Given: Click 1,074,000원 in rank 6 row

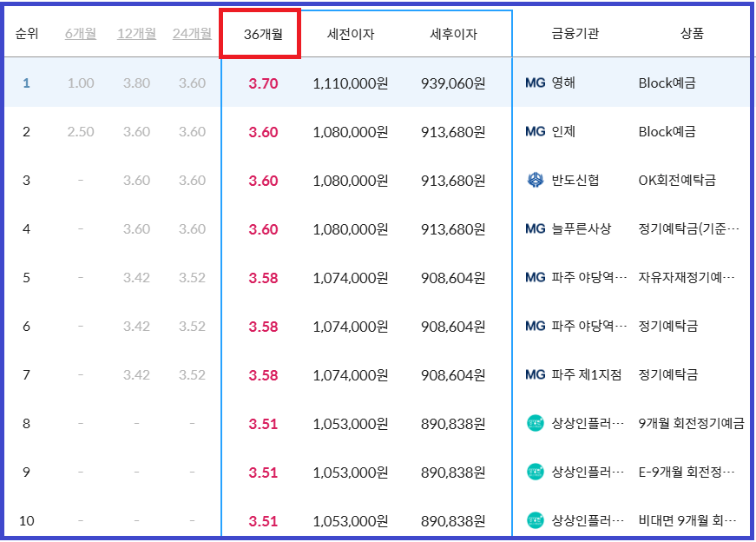Looking at the screenshot, I should 351,327.
